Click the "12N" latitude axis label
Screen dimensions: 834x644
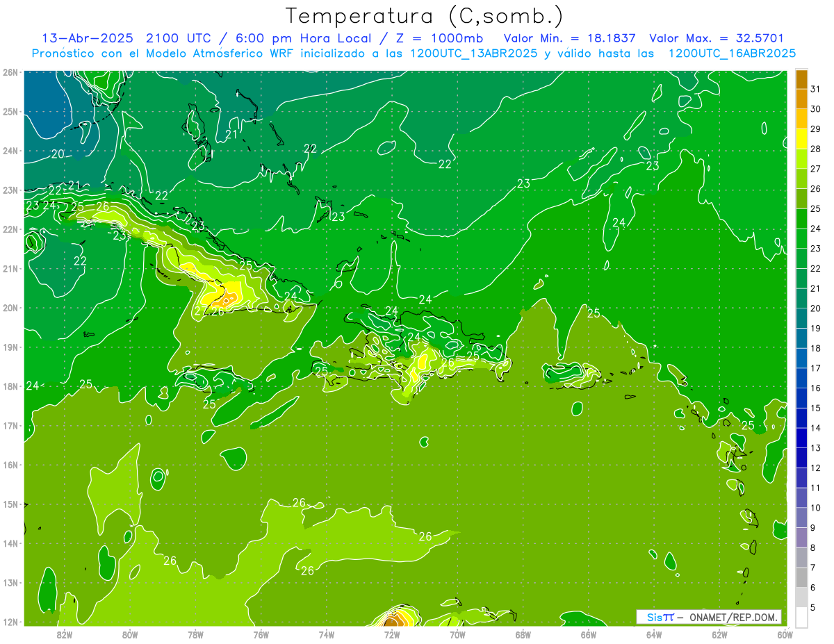[x=10, y=622]
